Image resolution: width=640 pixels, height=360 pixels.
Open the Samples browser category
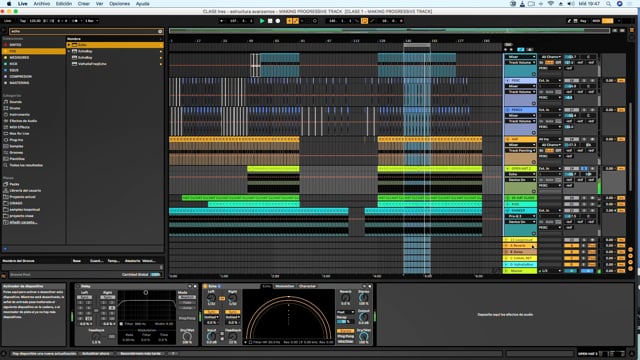pos(16,146)
